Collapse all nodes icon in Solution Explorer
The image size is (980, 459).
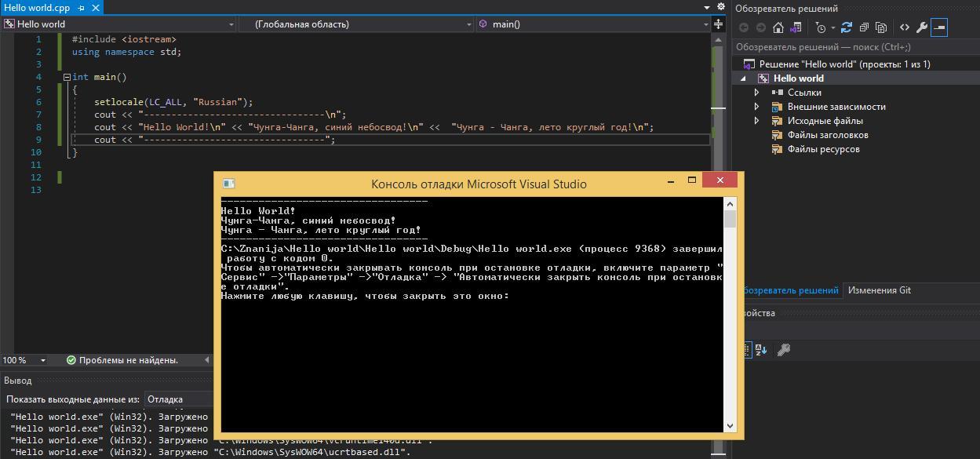click(864, 27)
